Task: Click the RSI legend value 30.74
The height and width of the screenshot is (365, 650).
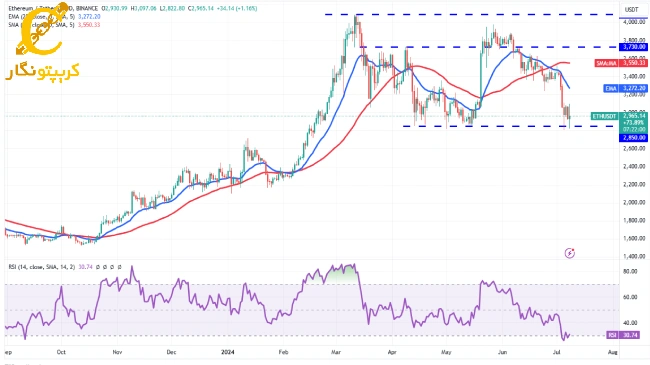Action: point(85,267)
